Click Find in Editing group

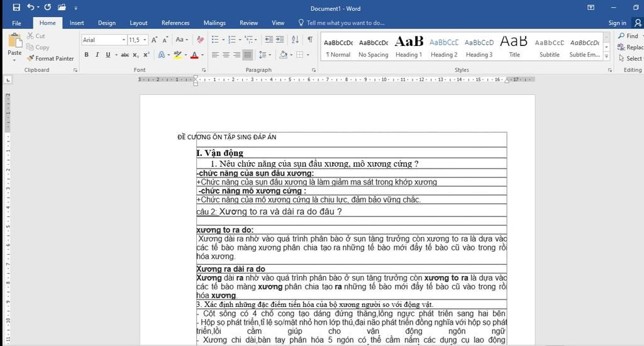pyautogui.click(x=629, y=36)
